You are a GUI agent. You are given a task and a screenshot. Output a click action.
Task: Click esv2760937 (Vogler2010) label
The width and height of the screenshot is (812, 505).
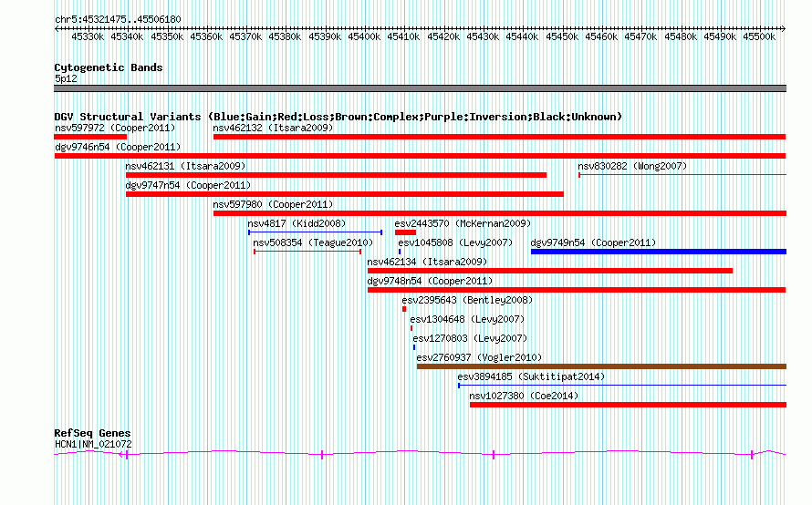[x=479, y=357]
